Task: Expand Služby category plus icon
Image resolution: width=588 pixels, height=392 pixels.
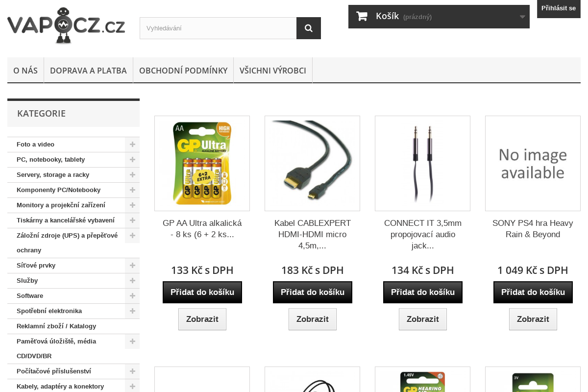Action: pyautogui.click(x=132, y=281)
